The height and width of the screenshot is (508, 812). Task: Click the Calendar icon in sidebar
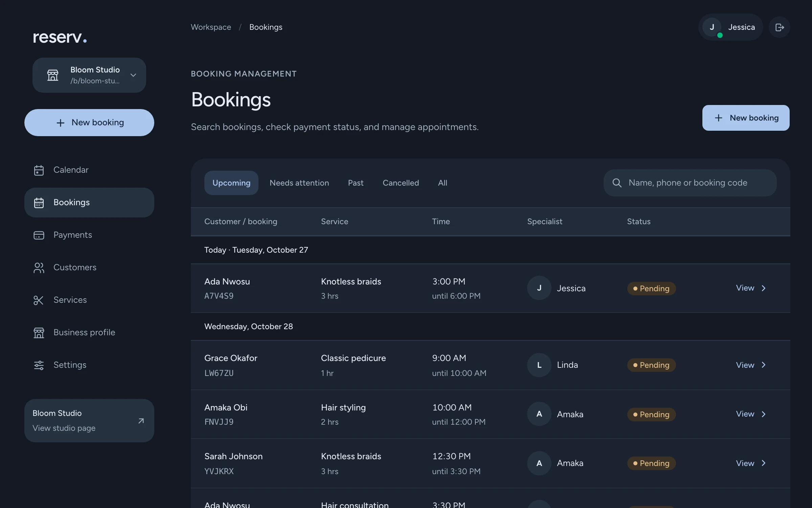[39, 170]
